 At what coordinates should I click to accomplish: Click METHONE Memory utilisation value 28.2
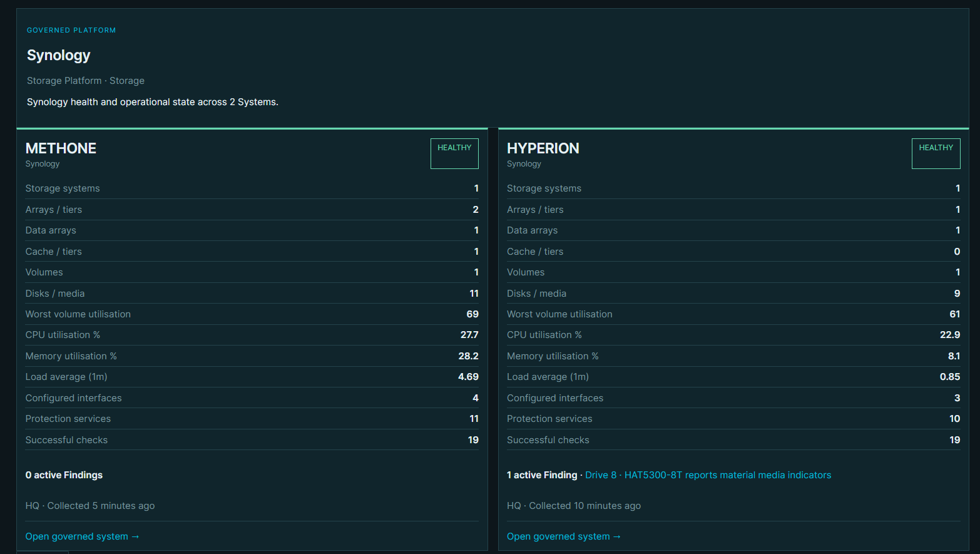[468, 356]
